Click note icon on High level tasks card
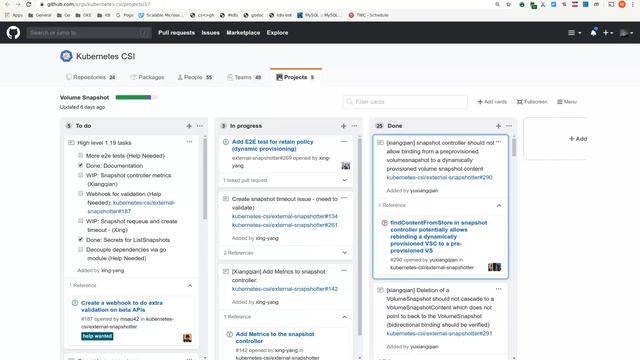 point(71,143)
